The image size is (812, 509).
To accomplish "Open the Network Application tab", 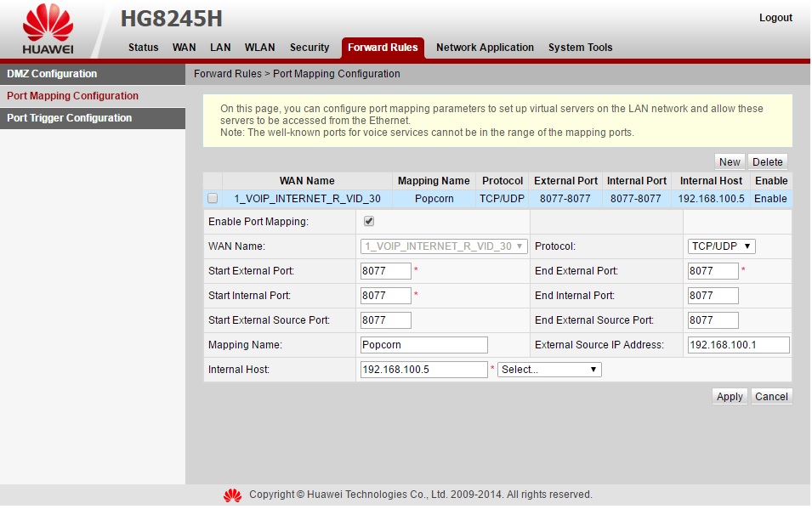I will tap(485, 47).
